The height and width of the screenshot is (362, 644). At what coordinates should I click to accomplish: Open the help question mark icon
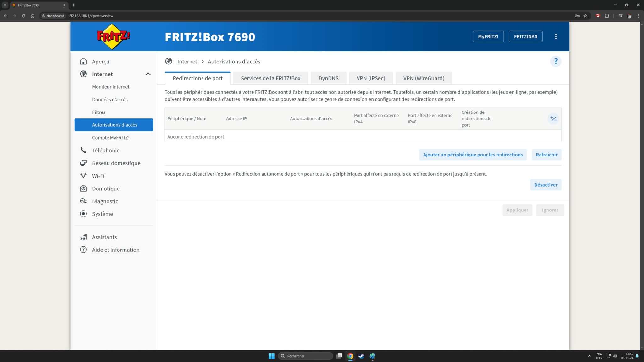[x=556, y=61]
